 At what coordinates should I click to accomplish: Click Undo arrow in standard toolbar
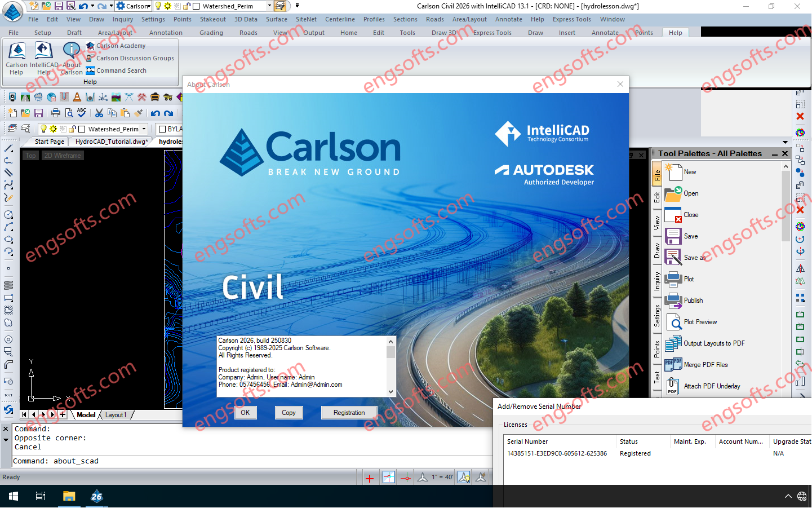(155, 113)
